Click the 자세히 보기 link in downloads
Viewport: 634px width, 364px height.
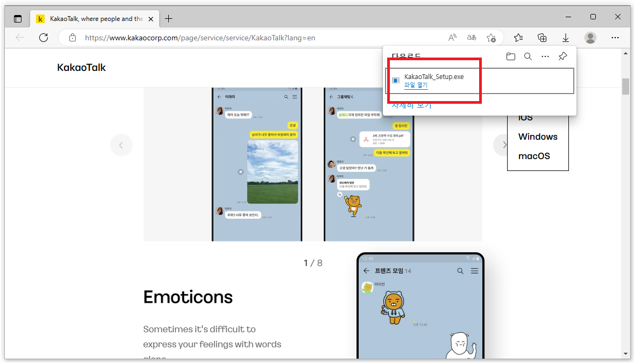tap(411, 106)
